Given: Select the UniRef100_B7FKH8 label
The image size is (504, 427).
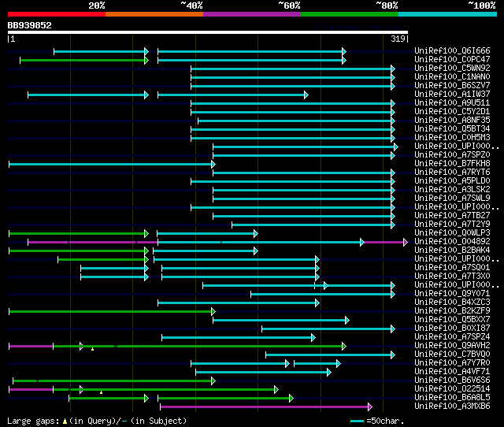Looking at the screenshot, I should click(452, 163).
